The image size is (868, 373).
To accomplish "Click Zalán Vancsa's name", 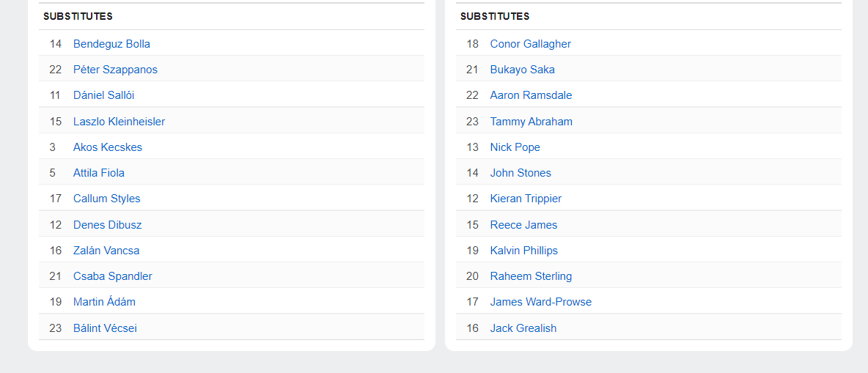I will tap(106, 251).
